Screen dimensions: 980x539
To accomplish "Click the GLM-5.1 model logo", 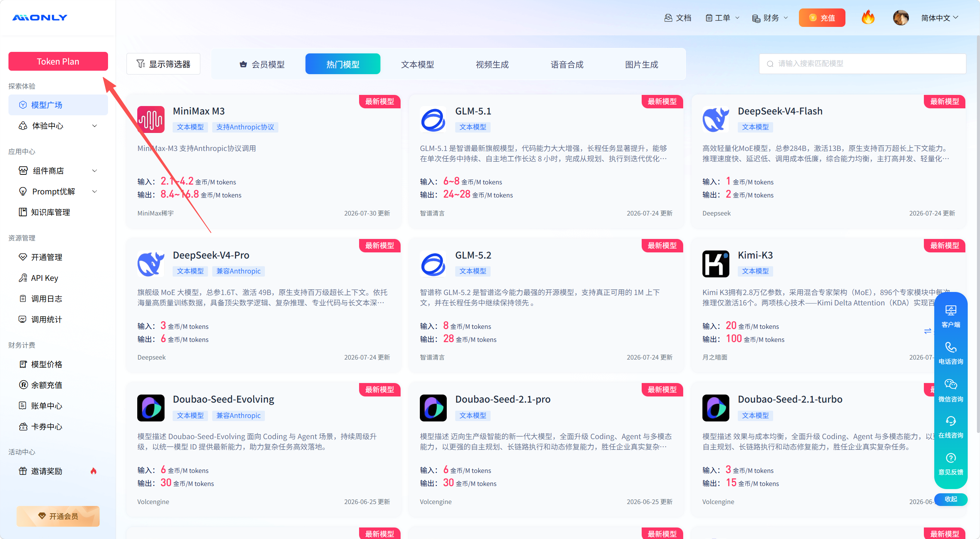I will [433, 119].
